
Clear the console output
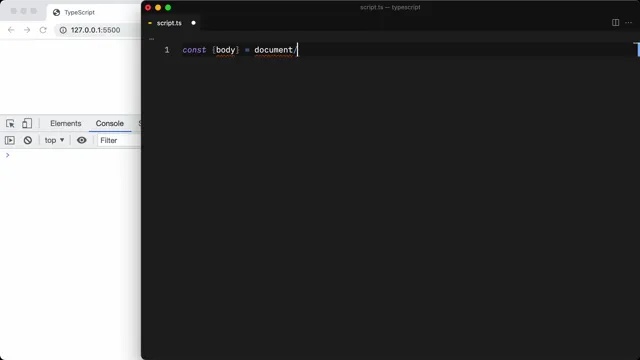[x=28, y=140]
